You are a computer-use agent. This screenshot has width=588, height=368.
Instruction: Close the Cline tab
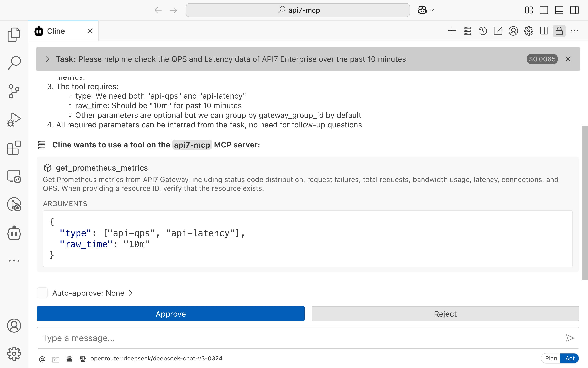coord(90,31)
